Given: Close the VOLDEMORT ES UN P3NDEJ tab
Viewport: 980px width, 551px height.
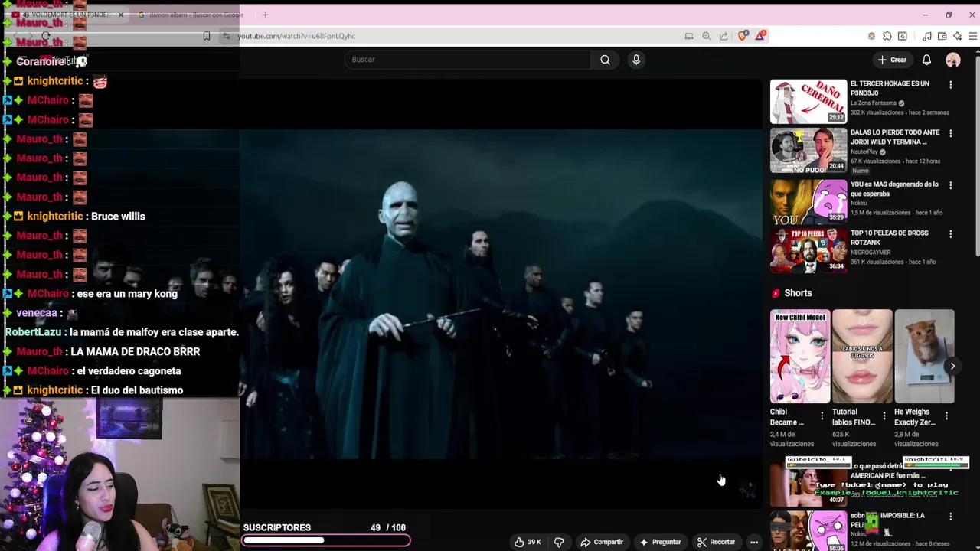Looking at the screenshot, I should point(120,15).
